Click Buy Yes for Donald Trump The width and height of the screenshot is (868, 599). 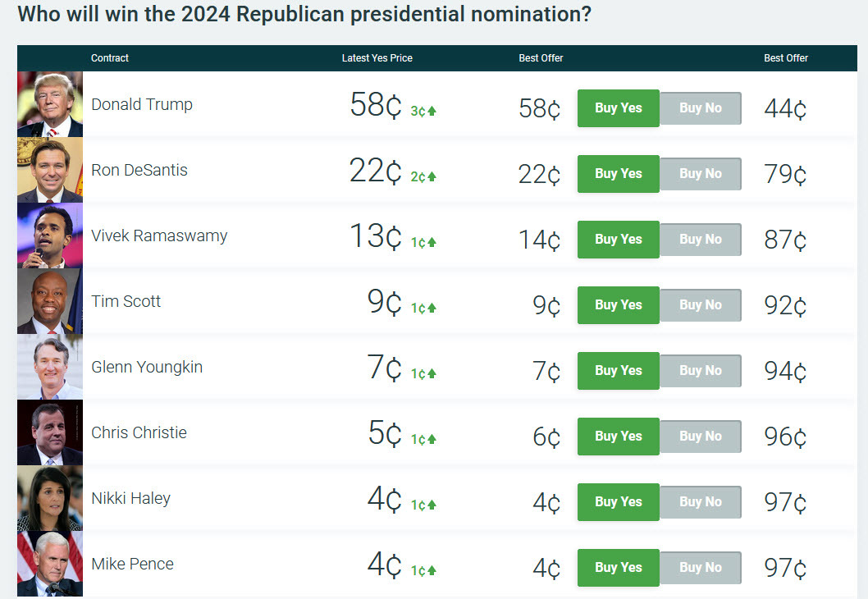(618, 107)
